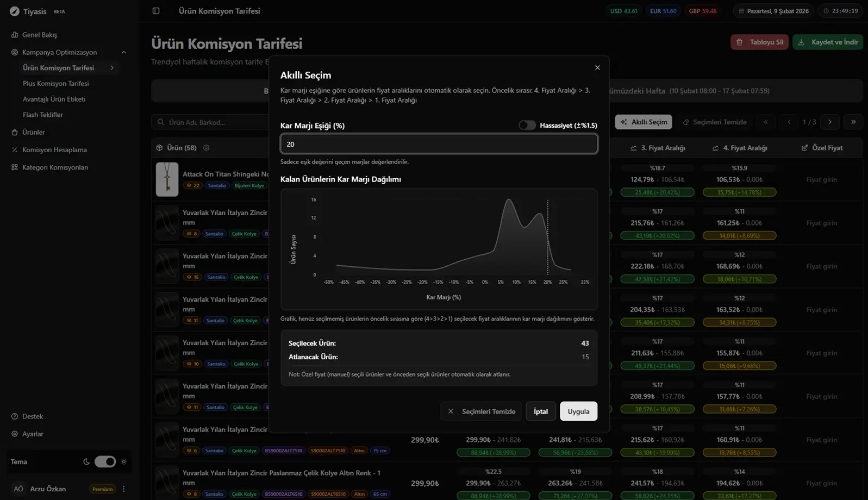Click the three-dot menu beside Arzu Özkan

click(124, 489)
